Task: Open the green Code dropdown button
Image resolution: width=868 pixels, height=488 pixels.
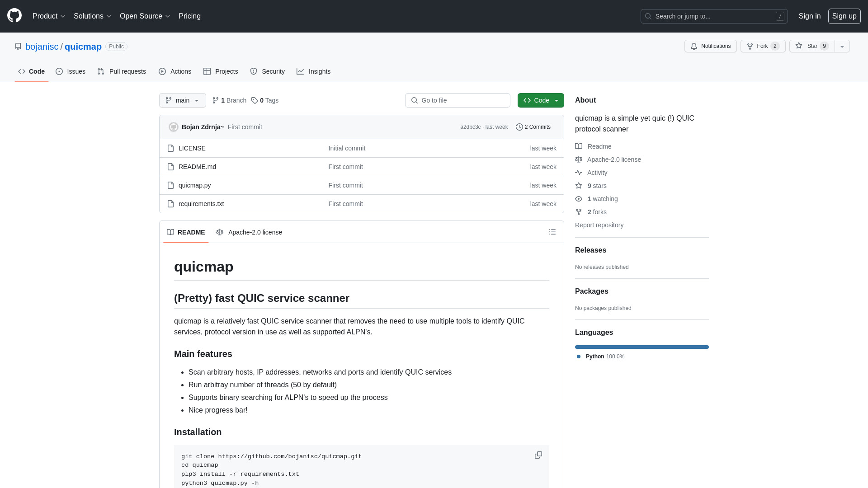Action: point(541,100)
